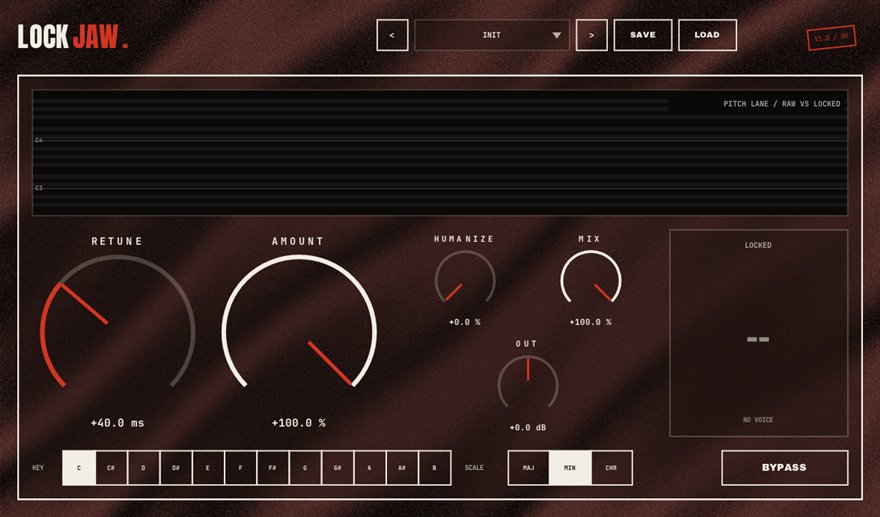Screen dimensions: 880x517
Task: Click the mix value reading +100.0 % under the MIX knob
Action: pyautogui.click(x=590, y=322)
